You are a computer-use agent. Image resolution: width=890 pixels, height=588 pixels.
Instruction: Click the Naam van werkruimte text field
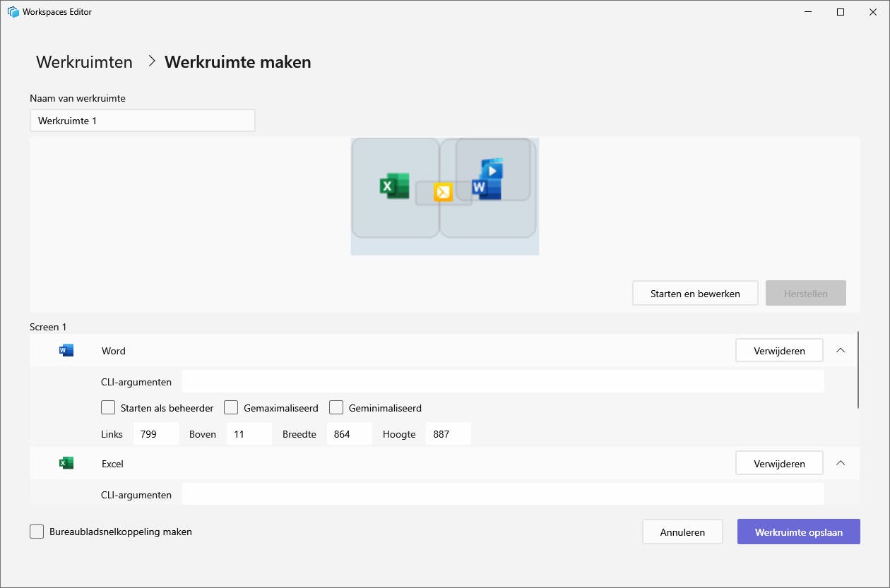coord(142,121)
